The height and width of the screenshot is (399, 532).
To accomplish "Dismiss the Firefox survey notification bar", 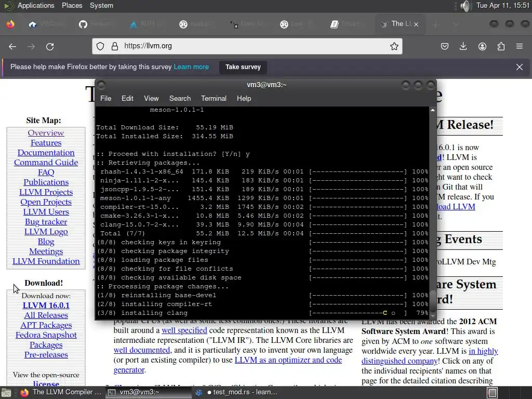I will 520,67.
